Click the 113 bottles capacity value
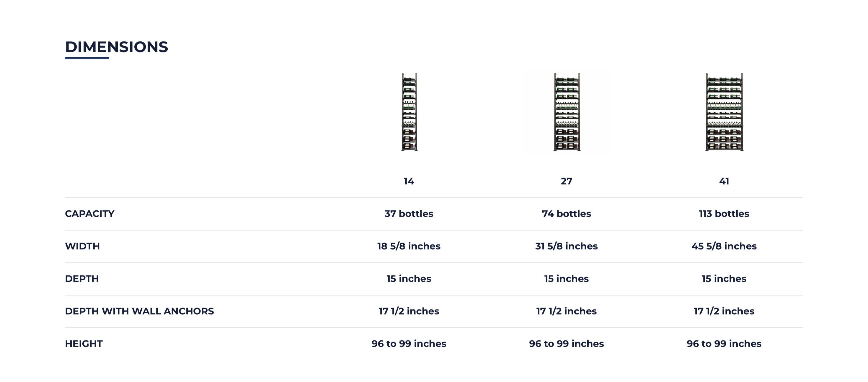868x382 pixels. [x=724, y=214]
